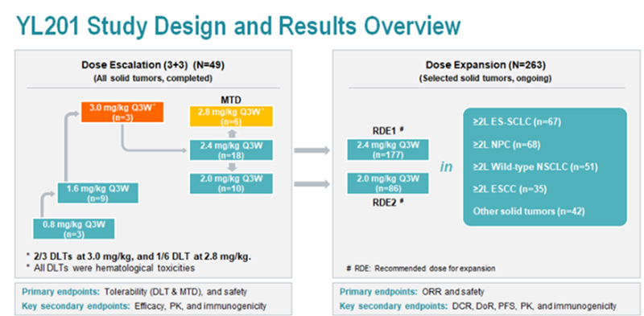Click the 'Dose Escalation (3+3) (N=49)' heading
This screenshot has width=644, height=316.
153,65
